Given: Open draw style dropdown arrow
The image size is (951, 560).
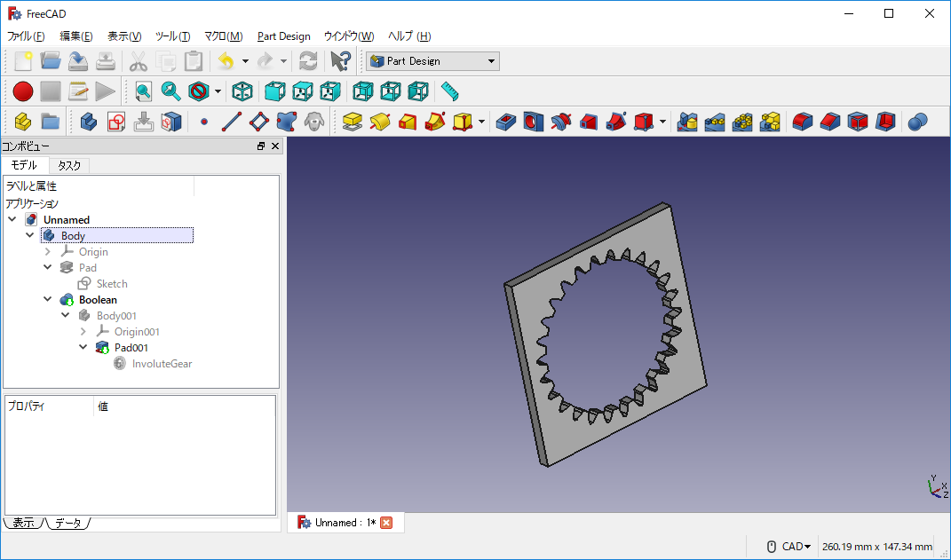Looking at the screenshot, I should click(218, 91).
